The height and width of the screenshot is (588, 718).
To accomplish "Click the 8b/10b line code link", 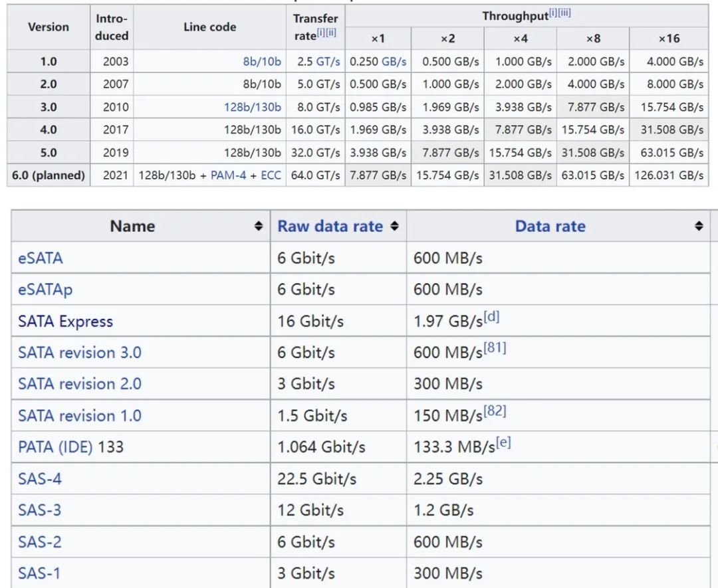I will 262,62.
